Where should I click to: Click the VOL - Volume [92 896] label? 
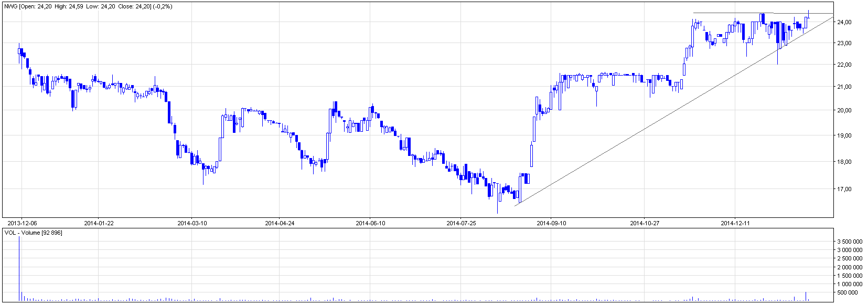point(33,233)
